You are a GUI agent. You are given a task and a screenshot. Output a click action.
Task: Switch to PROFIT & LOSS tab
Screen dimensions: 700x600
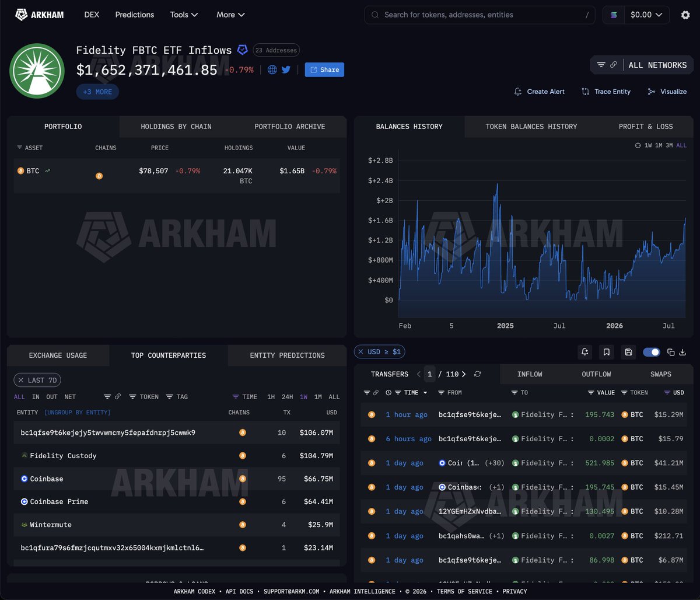click(x=646, y=127)
